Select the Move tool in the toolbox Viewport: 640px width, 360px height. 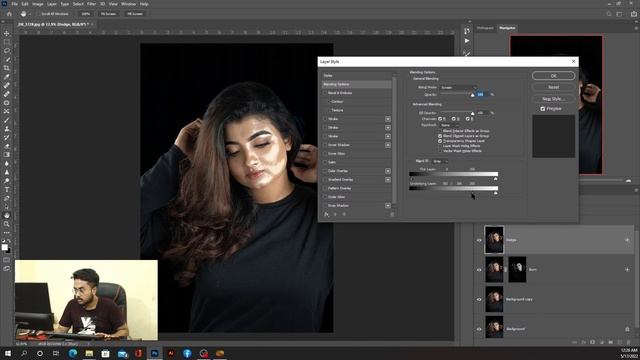(7, 33)
